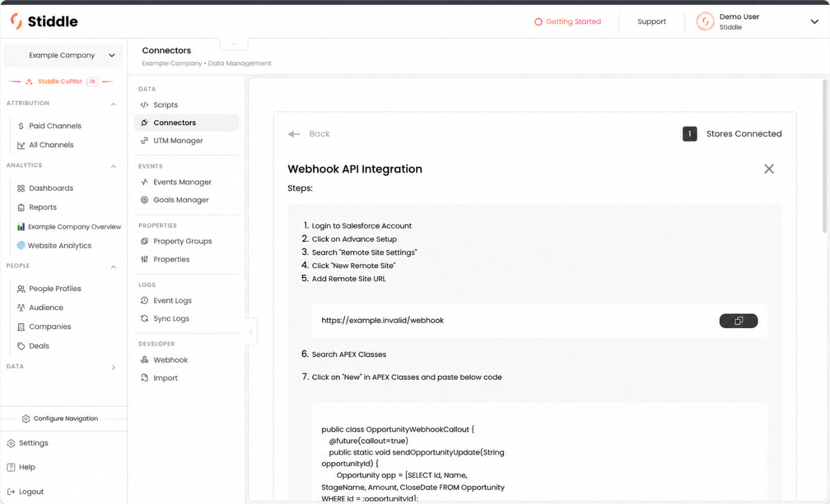Collapse the secondary sidebar with the chevron handle
Viewport: 830px width, 504px height.
pyautogui.click(x=251, y=332)
